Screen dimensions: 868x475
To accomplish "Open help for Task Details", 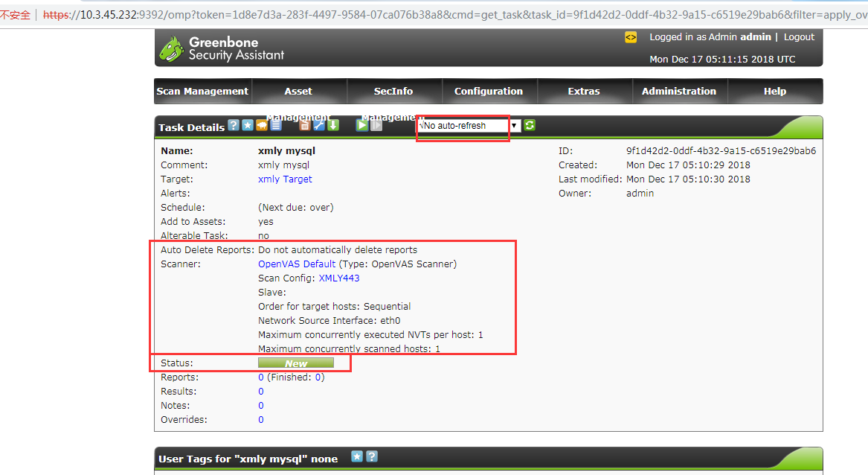I will pos(234,125).
